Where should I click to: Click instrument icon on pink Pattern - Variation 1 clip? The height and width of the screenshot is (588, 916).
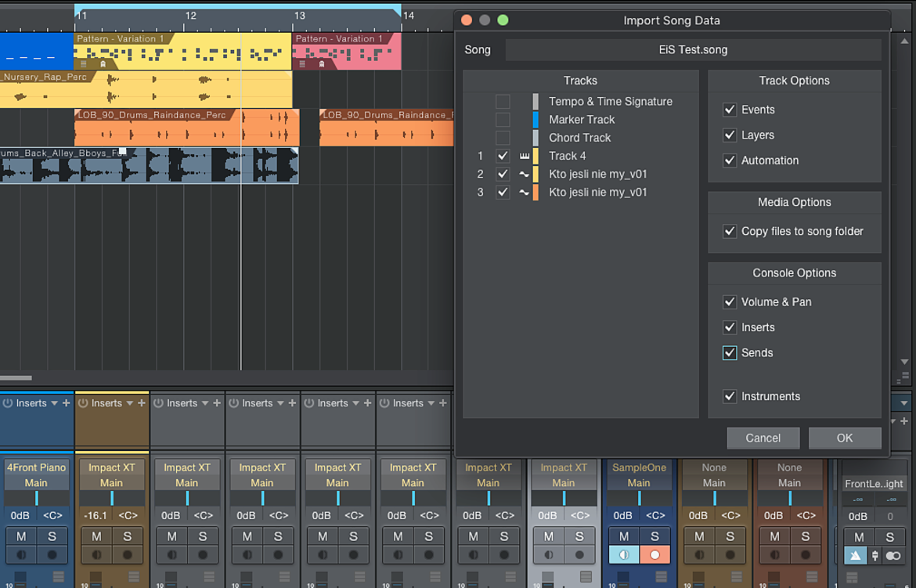tap(321, 64)
